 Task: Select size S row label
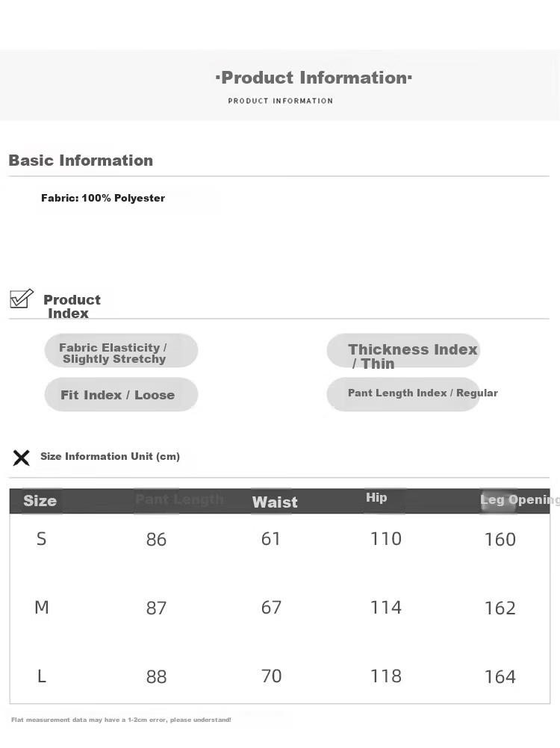pyautogui.click(x=42, y=539)
